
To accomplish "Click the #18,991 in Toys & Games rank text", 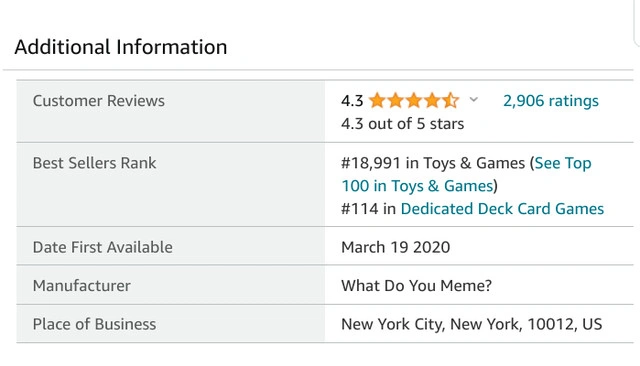I will click(433, 163).
